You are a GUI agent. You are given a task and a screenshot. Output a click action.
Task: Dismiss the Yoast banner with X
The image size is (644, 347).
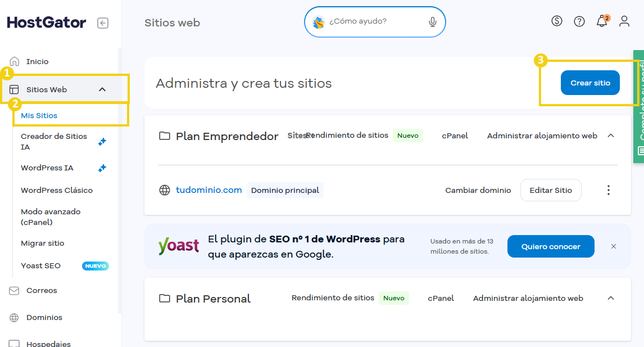(x=614, y=246)
